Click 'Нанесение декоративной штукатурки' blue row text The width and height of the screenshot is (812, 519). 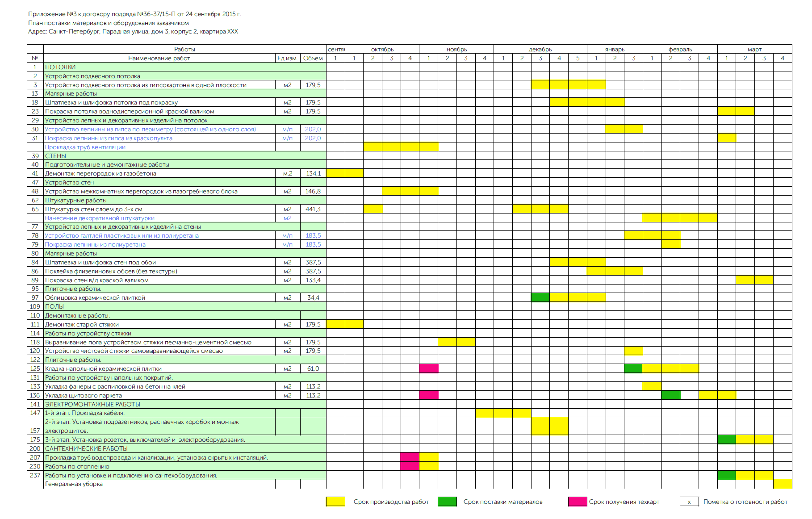tap(100, 218)
